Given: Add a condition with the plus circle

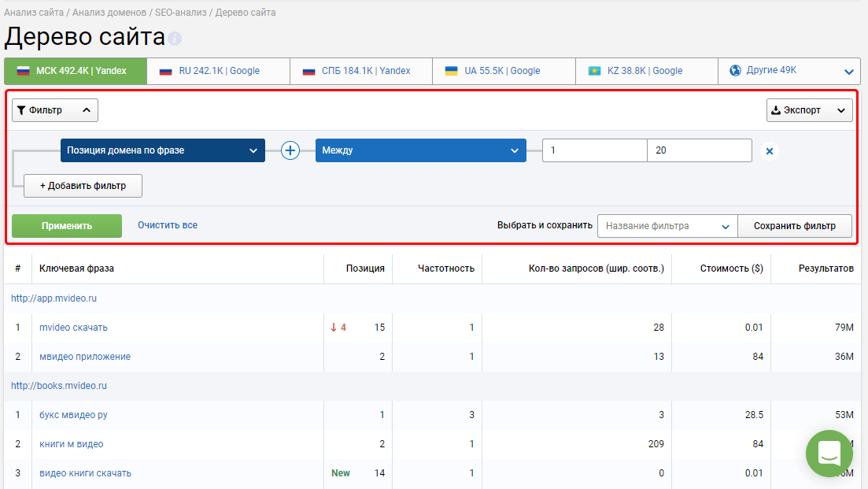Looking at the screenshot, I should pos(290,150).
